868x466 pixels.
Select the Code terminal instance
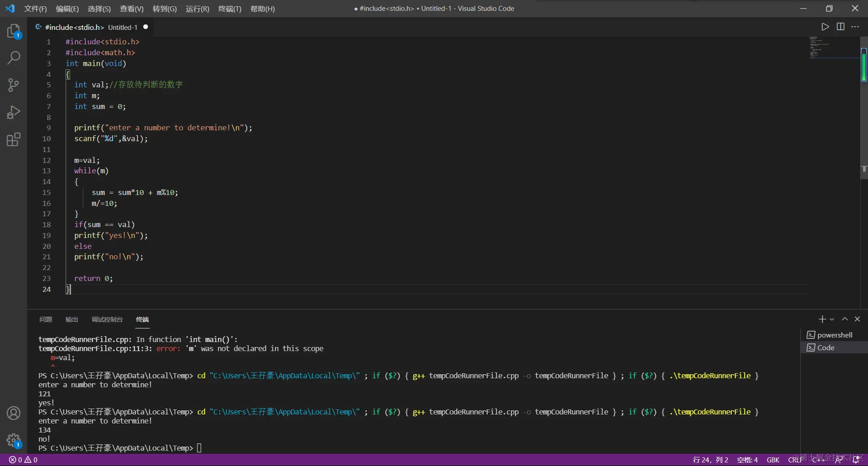coord(834,347)
